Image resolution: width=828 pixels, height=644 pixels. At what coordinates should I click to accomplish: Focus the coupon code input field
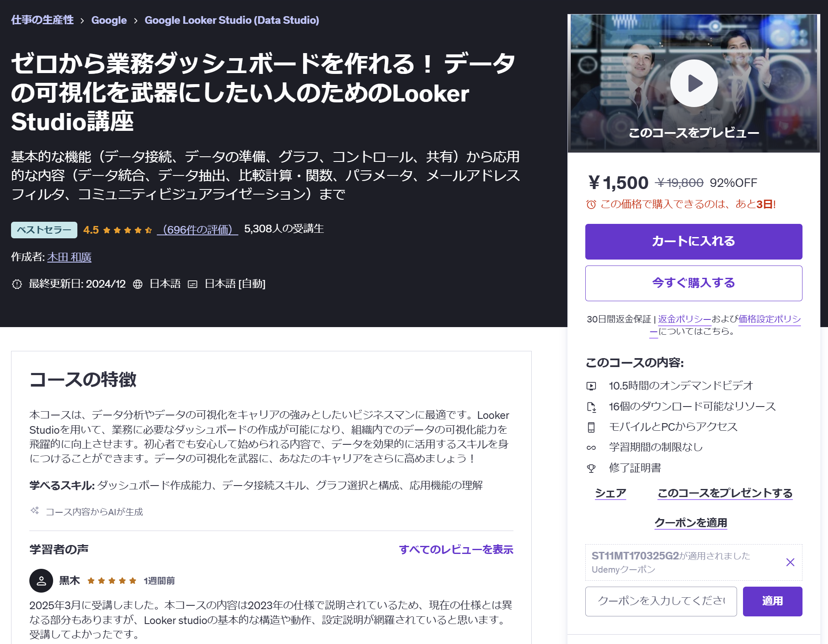point(661,601)
